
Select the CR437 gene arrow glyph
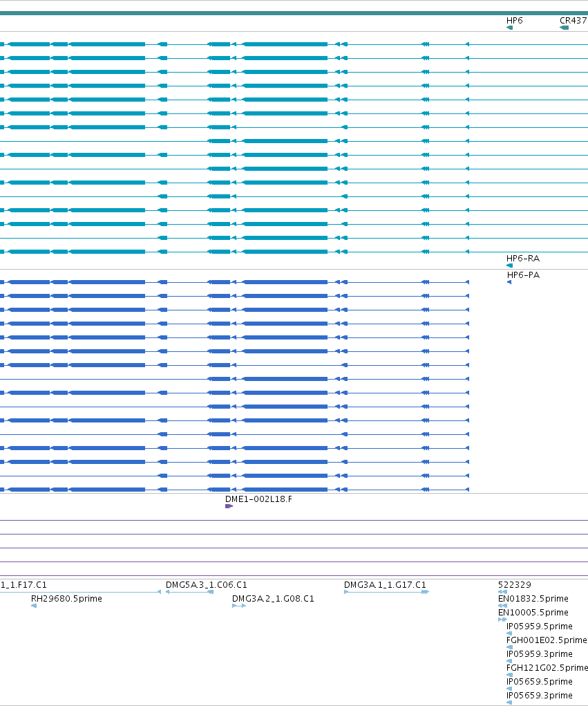pyautogui.click(x=564, y=28)
